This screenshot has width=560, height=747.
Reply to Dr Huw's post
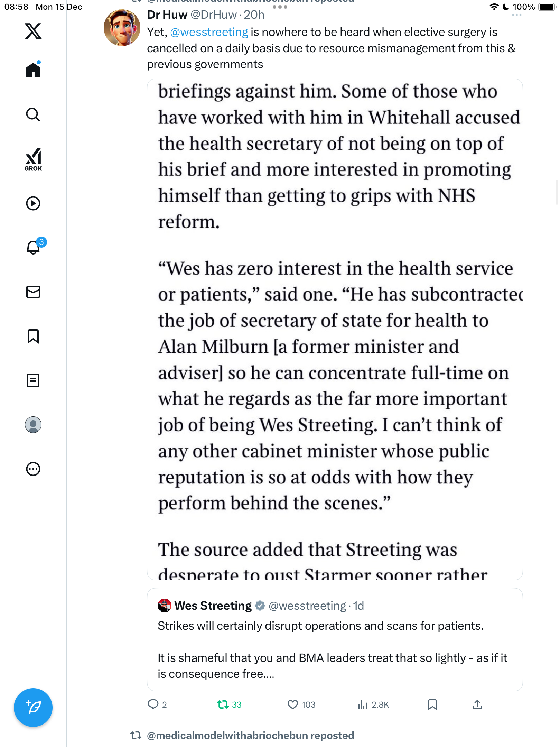pos(153,704)
